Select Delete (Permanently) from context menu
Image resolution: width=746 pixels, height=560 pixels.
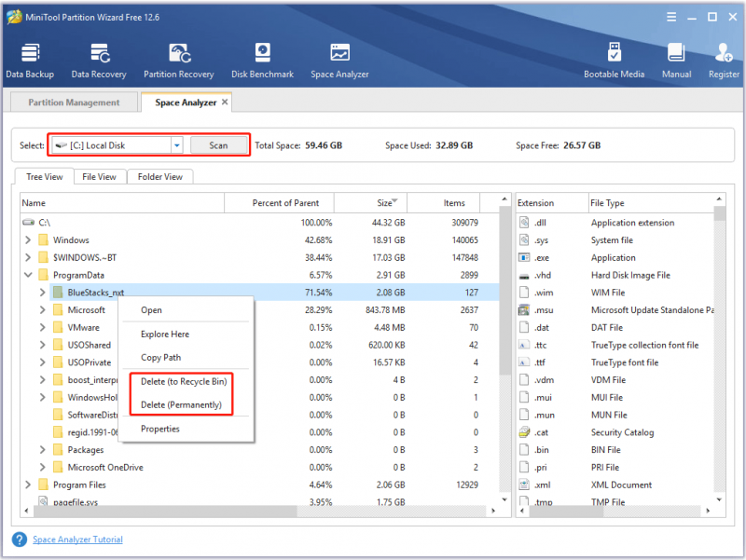pyautogui.click(x=181, y=404)
